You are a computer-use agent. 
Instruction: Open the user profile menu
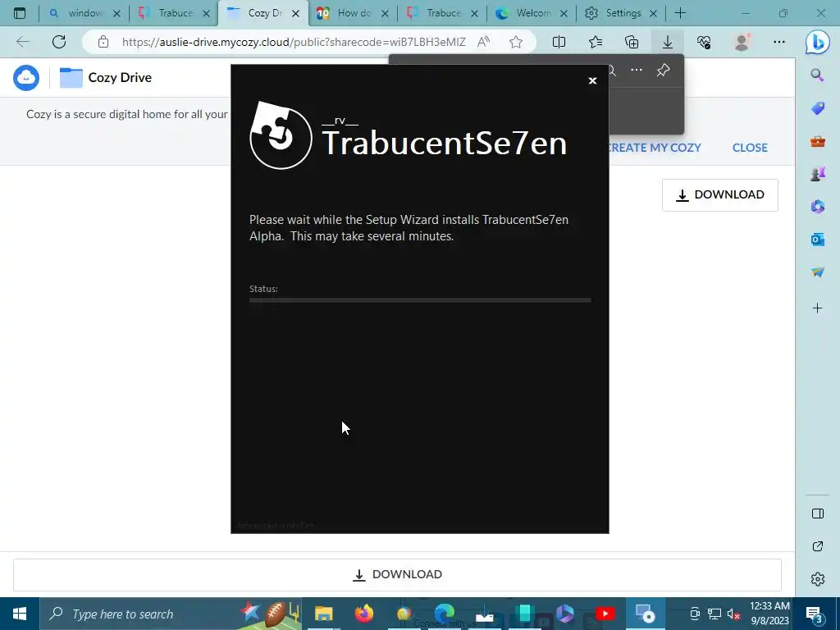742,42
